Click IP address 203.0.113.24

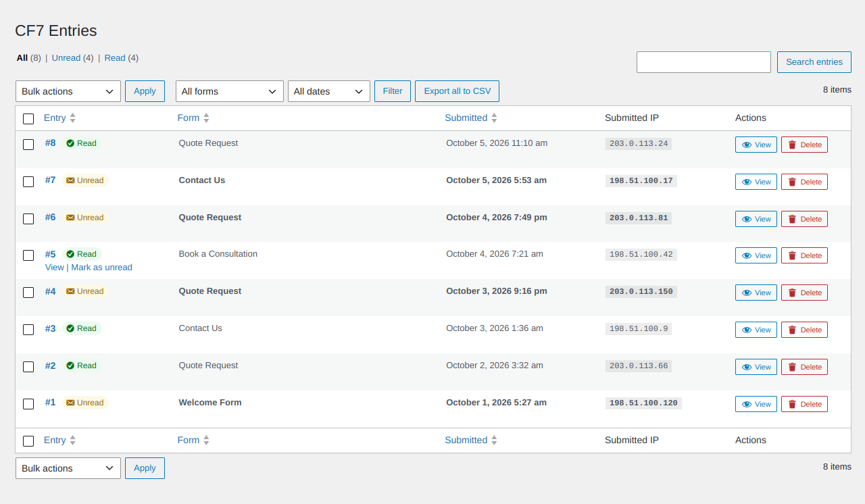pyautogui.click(x=639, y=143)
